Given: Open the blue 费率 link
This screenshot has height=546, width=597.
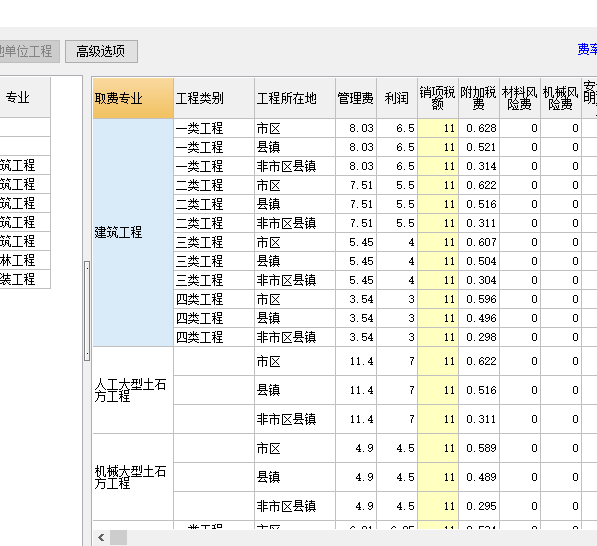Looking at the screenshot, I should click(x=587, y=49).
